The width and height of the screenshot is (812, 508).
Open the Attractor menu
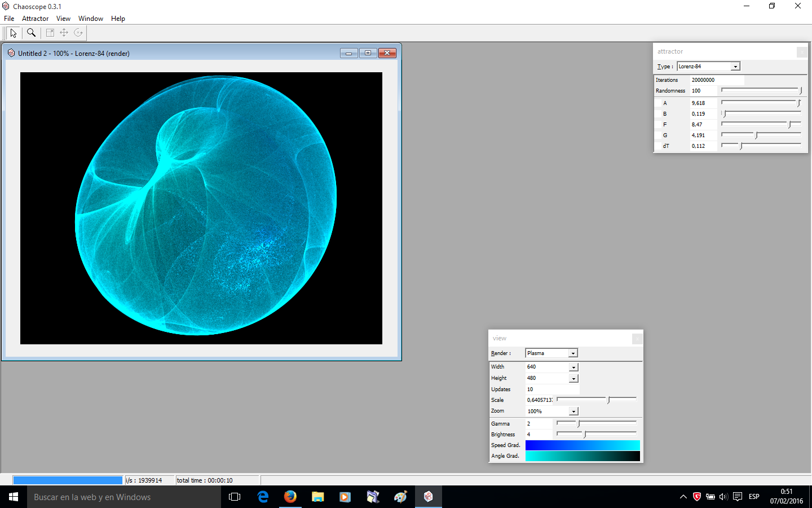coord(35,19)
